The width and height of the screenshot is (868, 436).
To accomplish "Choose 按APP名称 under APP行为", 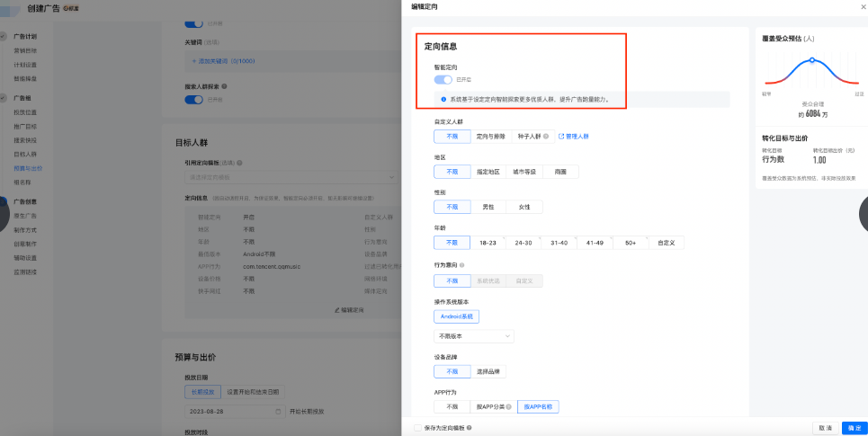I will point(538,406).
